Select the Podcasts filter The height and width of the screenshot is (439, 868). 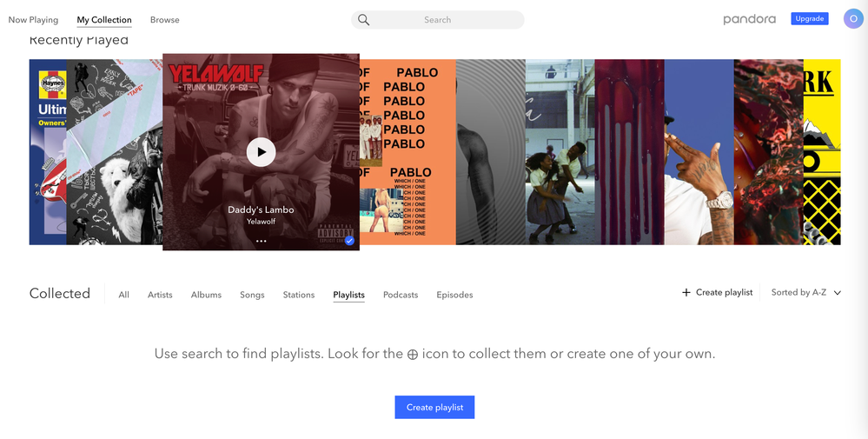tap(401, 295)
